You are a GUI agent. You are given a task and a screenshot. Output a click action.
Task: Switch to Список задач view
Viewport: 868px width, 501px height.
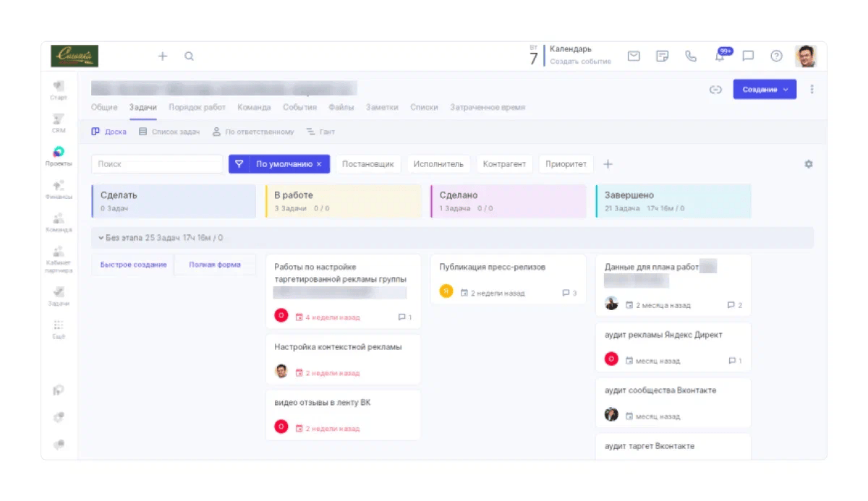tap(169, 132)
